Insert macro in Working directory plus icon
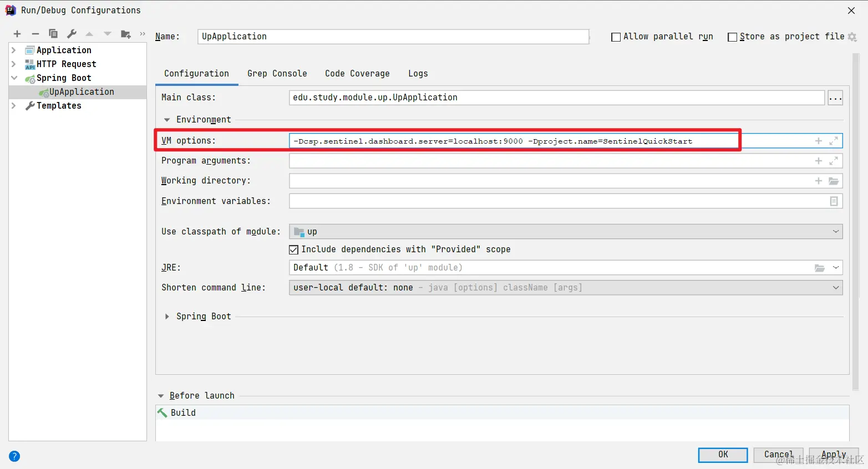This screenshot has height=469, width=868. click(818, 181)
